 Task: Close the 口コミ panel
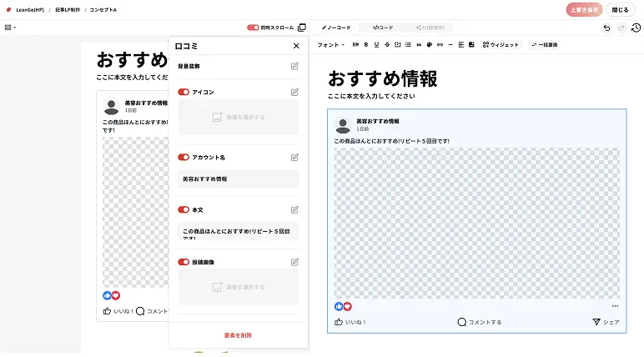296,46
